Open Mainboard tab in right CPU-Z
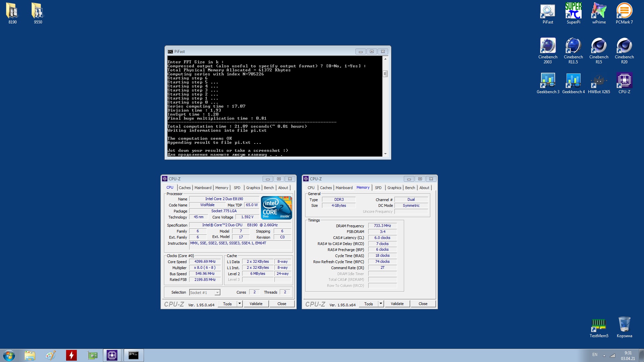Image resolution: width=644 pixels, height=362 pixels. pyautogui.click(x=344, y=188)
